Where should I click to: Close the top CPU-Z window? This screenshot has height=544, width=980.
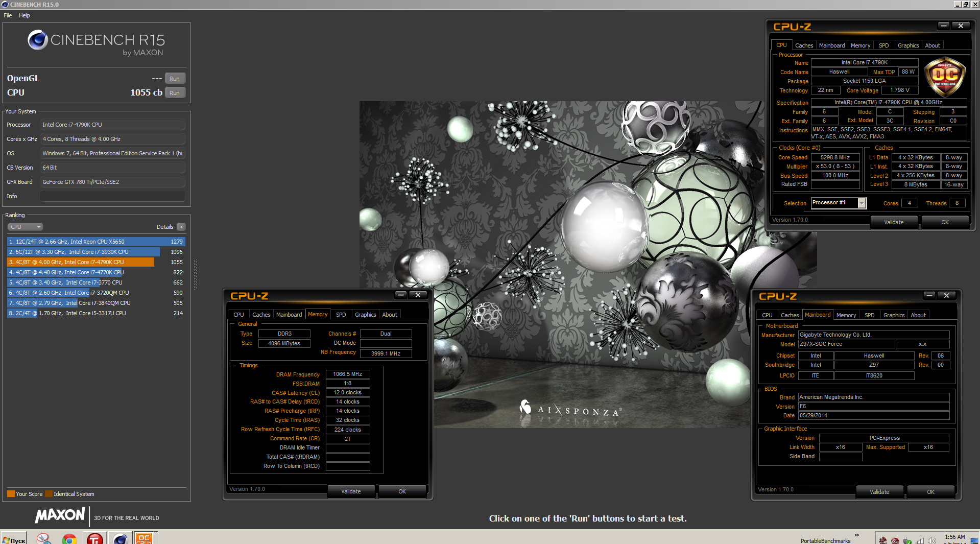pyautogui.click(x=961, y=26)
